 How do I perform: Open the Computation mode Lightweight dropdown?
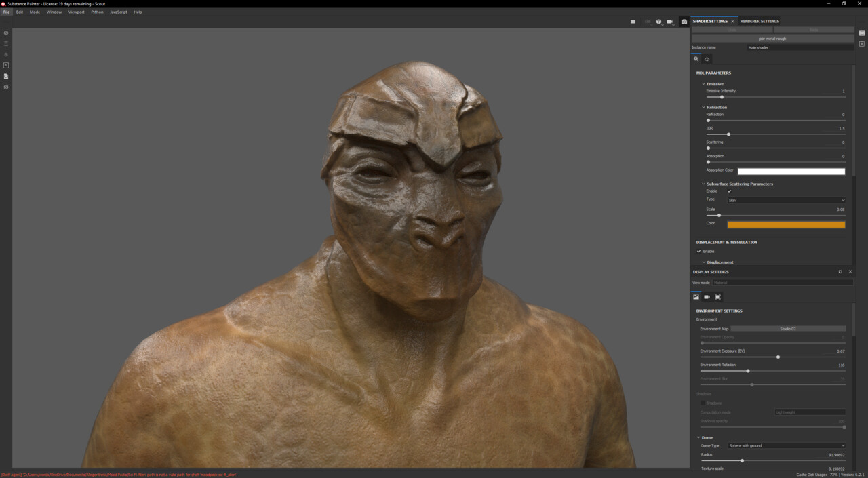(x=810, y=412)
